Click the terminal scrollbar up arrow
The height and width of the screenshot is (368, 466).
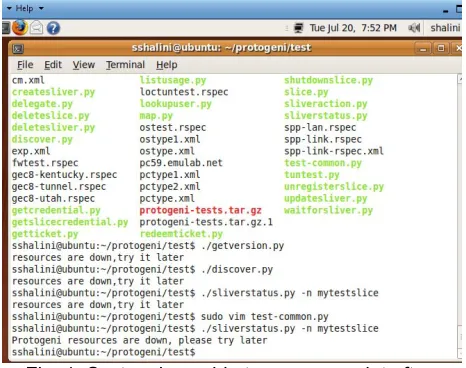coord(460,79)
